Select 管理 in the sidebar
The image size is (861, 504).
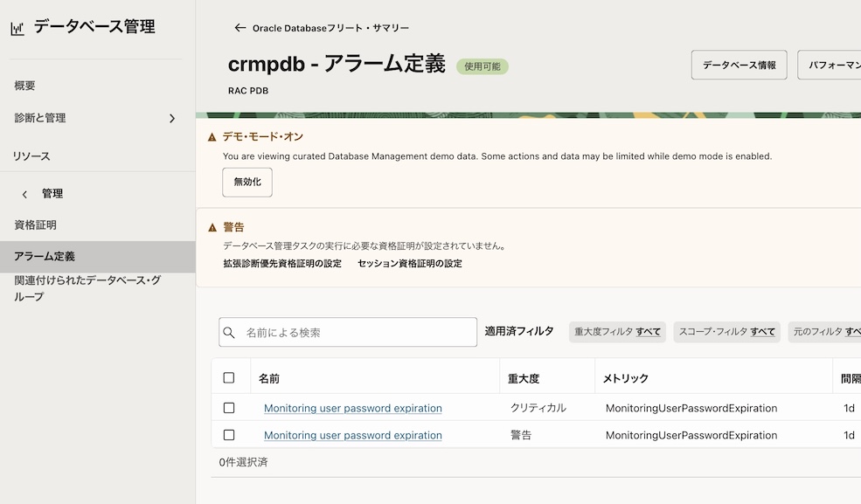pyautogui.click(x=52, y=194)
